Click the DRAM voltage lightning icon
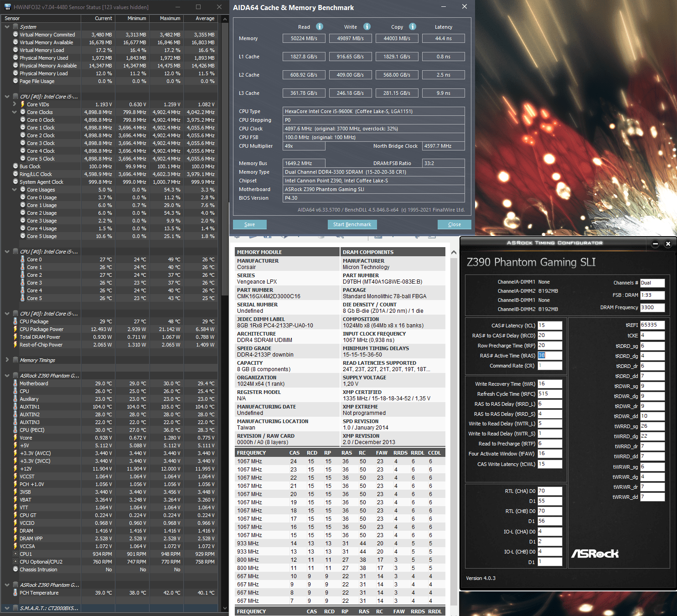 (15, 531)
